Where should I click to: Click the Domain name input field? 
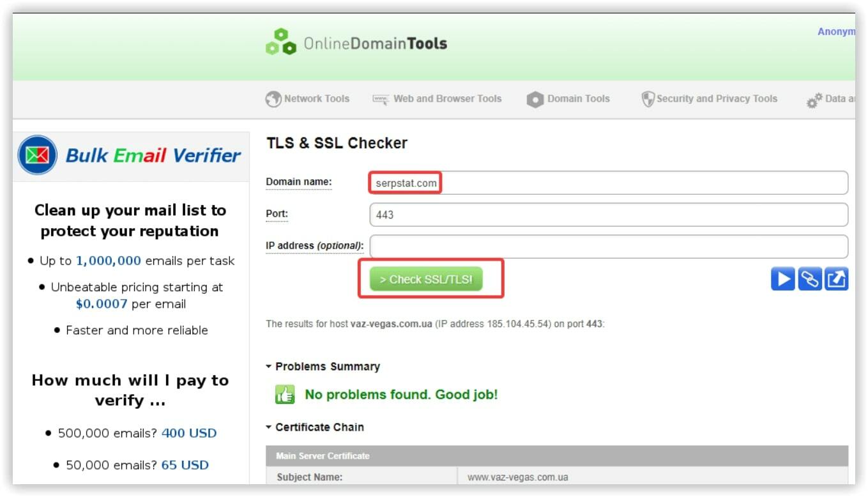click(x=609, y=183)
